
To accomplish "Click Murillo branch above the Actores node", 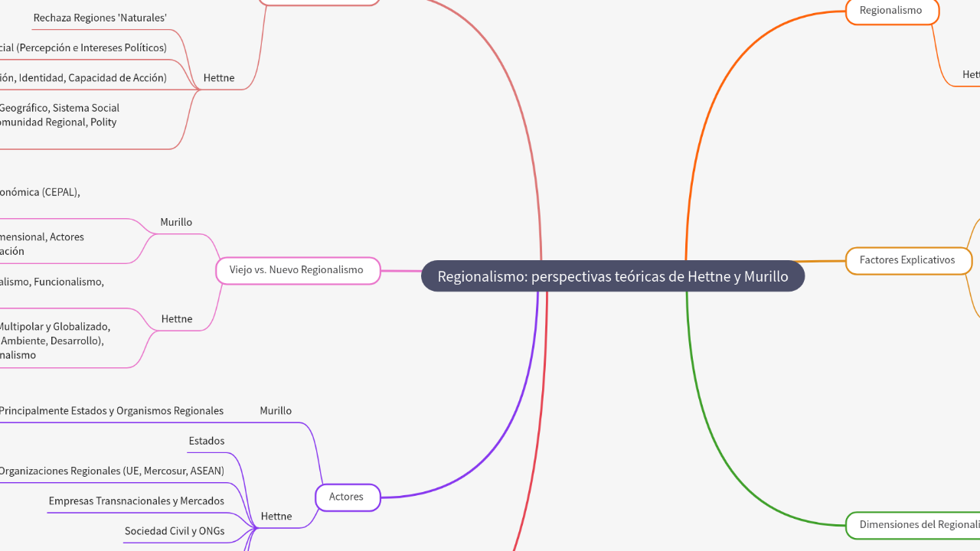I will click(276, 411).
